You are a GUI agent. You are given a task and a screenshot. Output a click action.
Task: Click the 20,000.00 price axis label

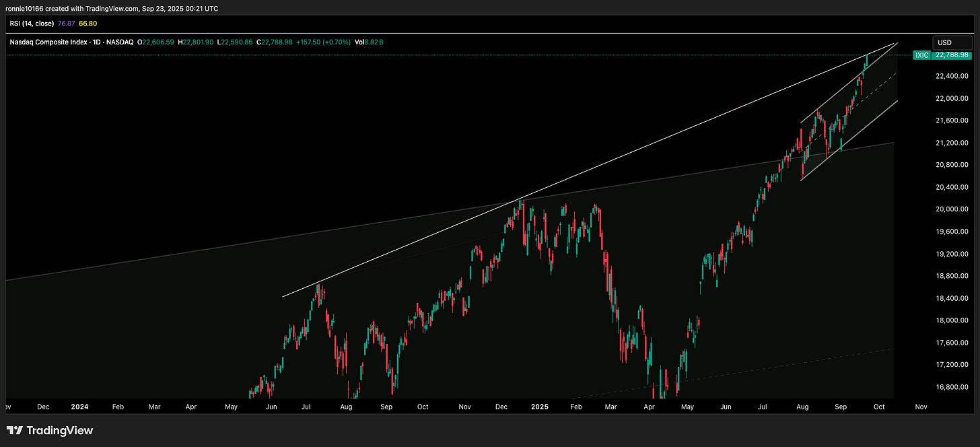click(952, 209)
